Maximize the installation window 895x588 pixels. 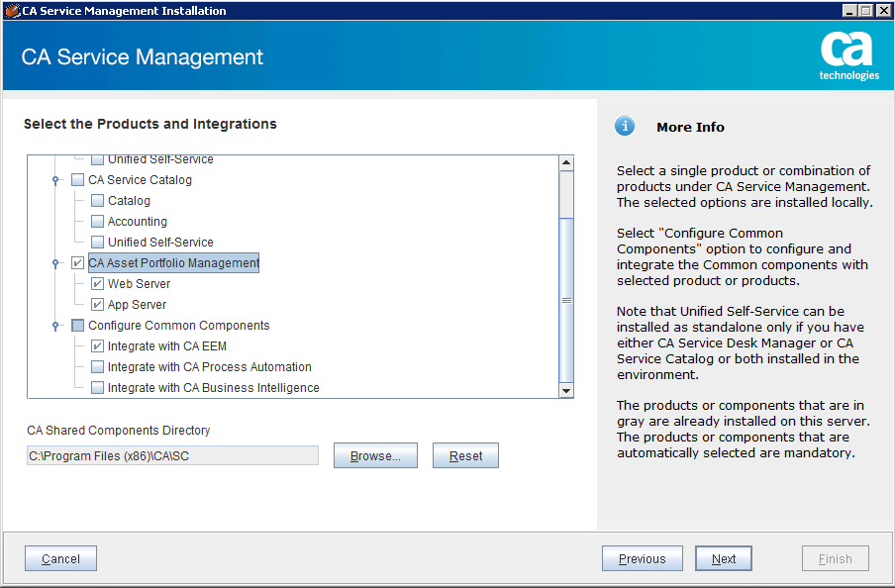866,10
